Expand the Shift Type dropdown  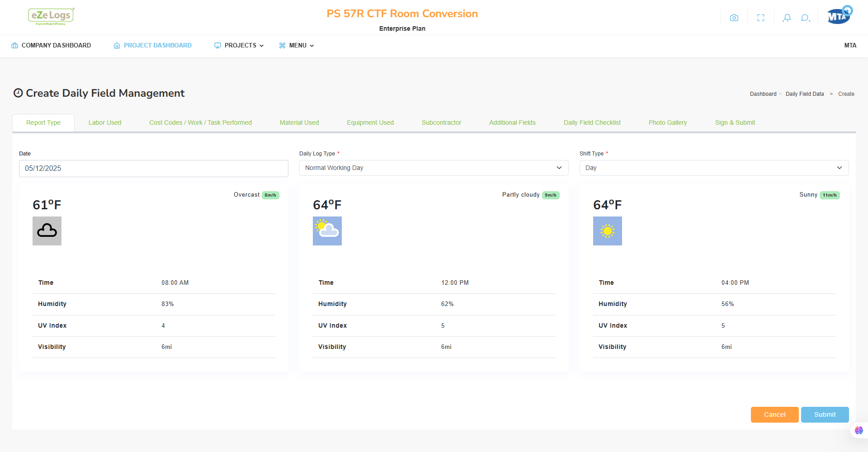[x=714, y=168]
